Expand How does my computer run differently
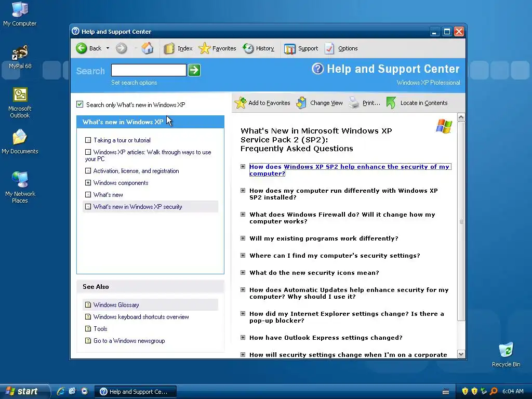The width and height of the screenshot is (532, 399). 243,190
